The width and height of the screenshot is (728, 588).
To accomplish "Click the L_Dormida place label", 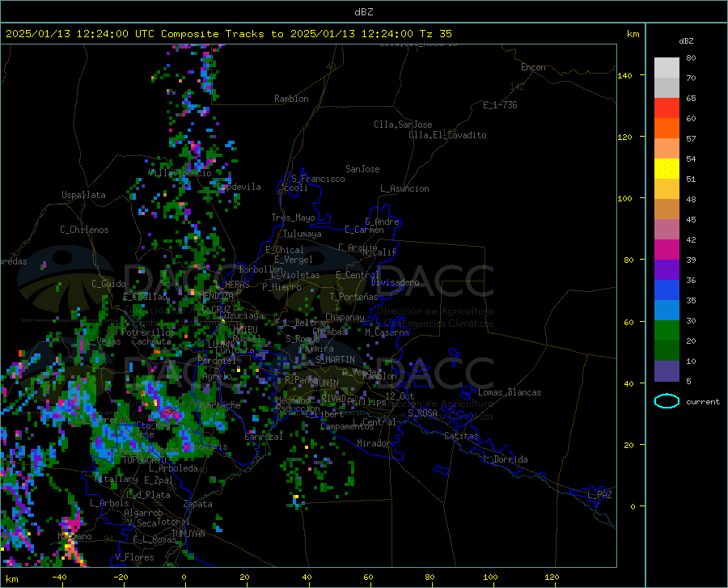I will coord(505,459).
